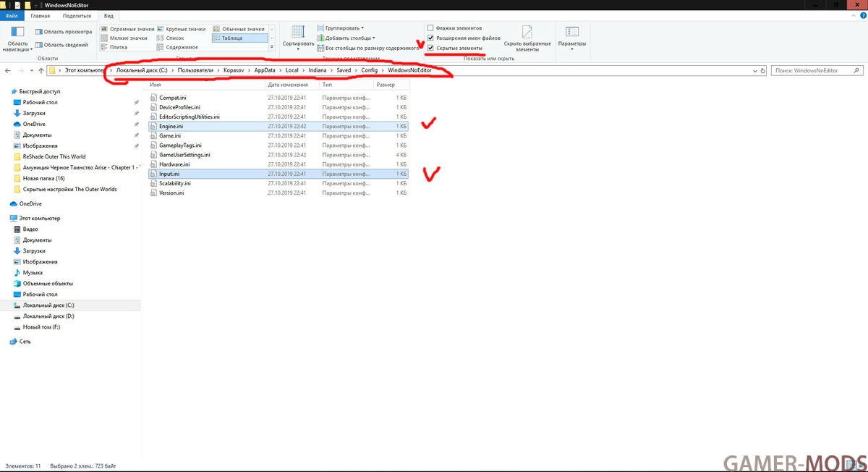Select the DeviceProfiles.ini file icon

coord(153,107)
